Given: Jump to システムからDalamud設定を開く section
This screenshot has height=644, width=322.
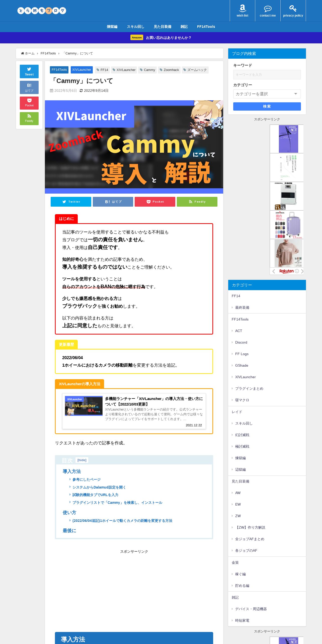Looking at the screenshot, I should pos(99,487).
